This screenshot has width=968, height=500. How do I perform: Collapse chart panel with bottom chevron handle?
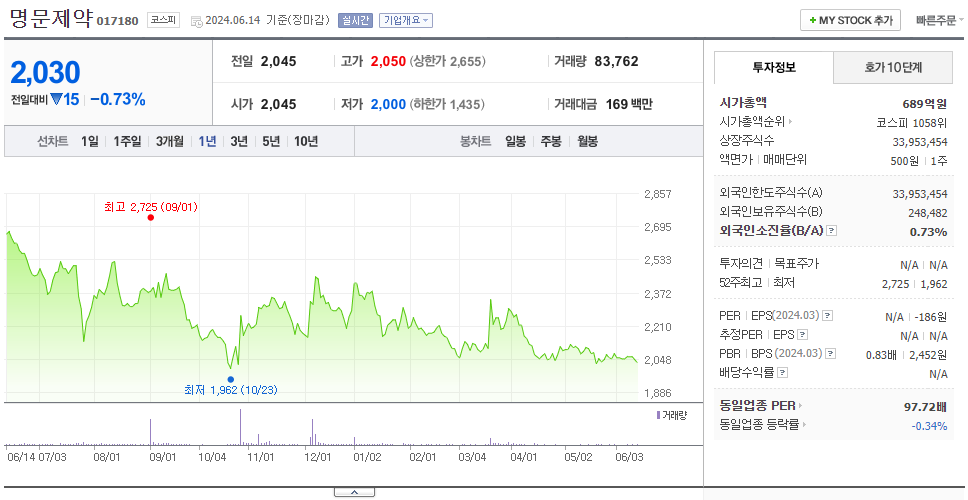point(354,492)
